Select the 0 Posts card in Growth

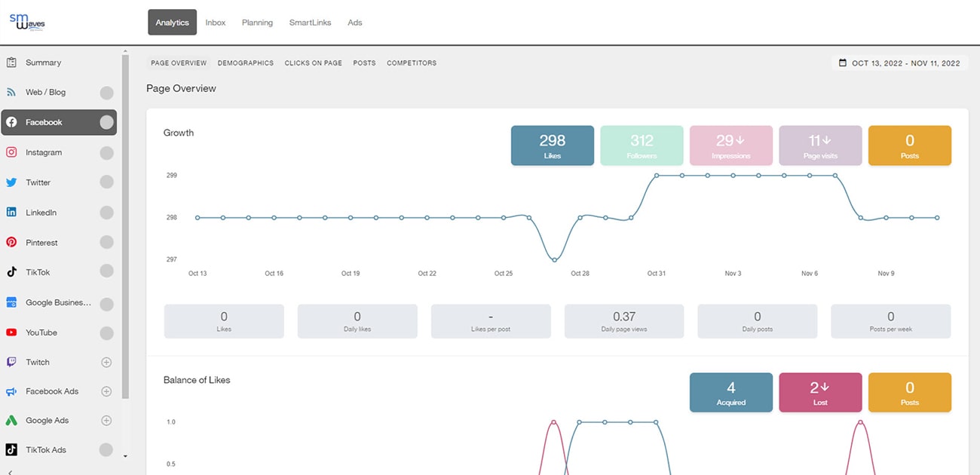coord(910,146)
